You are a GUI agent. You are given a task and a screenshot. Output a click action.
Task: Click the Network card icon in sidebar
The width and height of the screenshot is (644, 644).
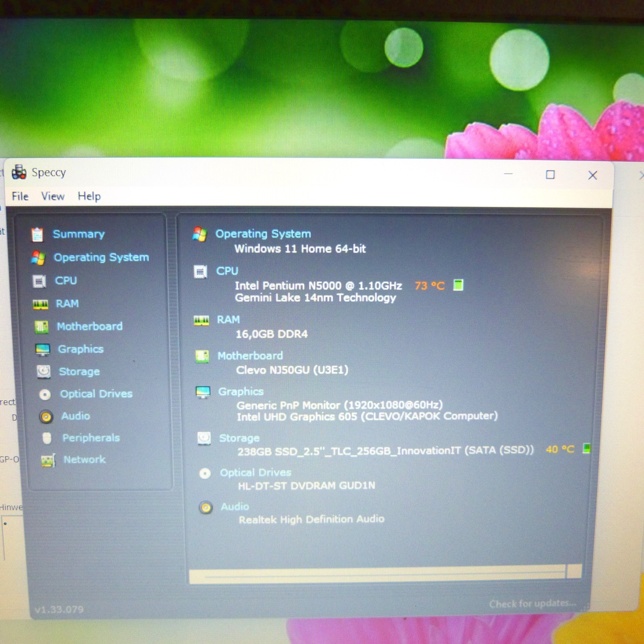(48, 460)
